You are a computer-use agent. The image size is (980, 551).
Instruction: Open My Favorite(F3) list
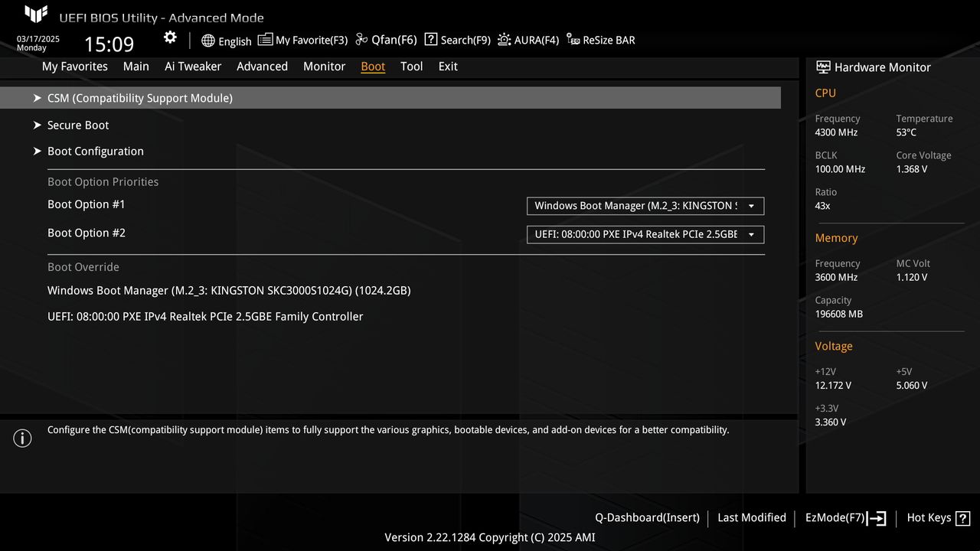[302, 40]
